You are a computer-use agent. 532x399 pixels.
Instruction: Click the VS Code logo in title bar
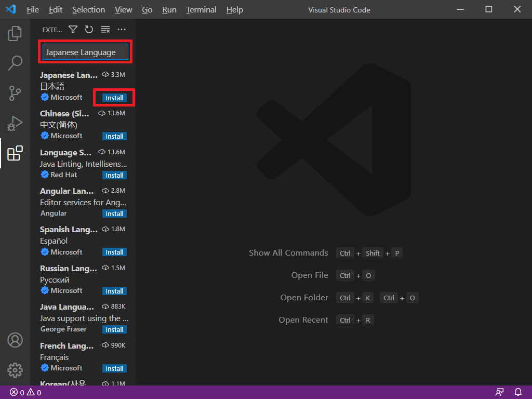(11, 9)
